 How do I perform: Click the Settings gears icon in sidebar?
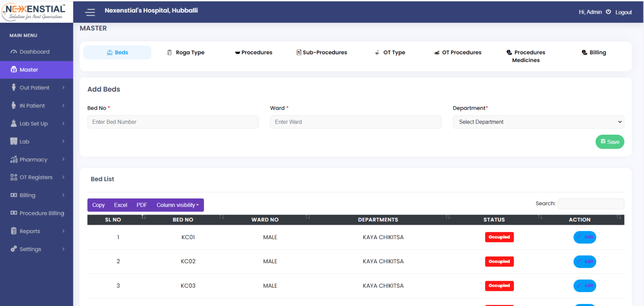pyautogui.click(x=14, y=249)
